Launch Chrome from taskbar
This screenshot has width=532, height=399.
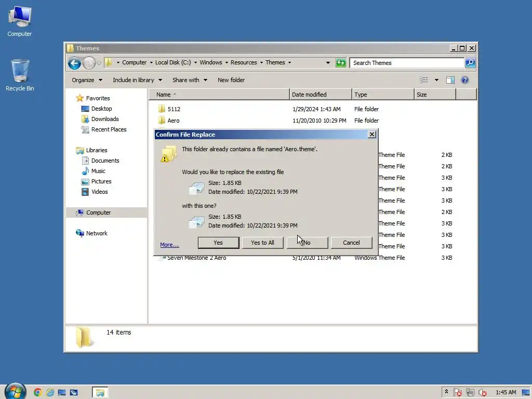pyautogui.click(x=37, y=393)
